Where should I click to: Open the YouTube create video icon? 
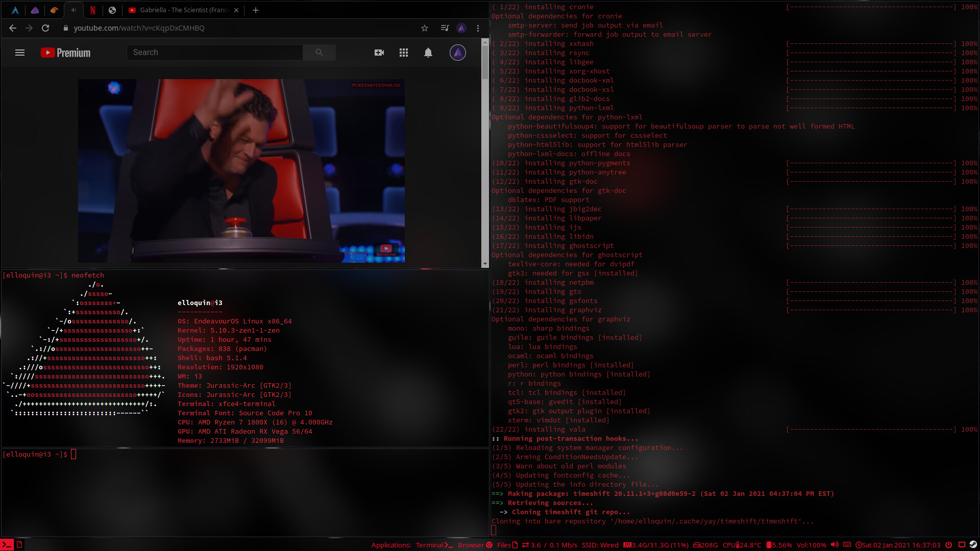coord(379,53)
